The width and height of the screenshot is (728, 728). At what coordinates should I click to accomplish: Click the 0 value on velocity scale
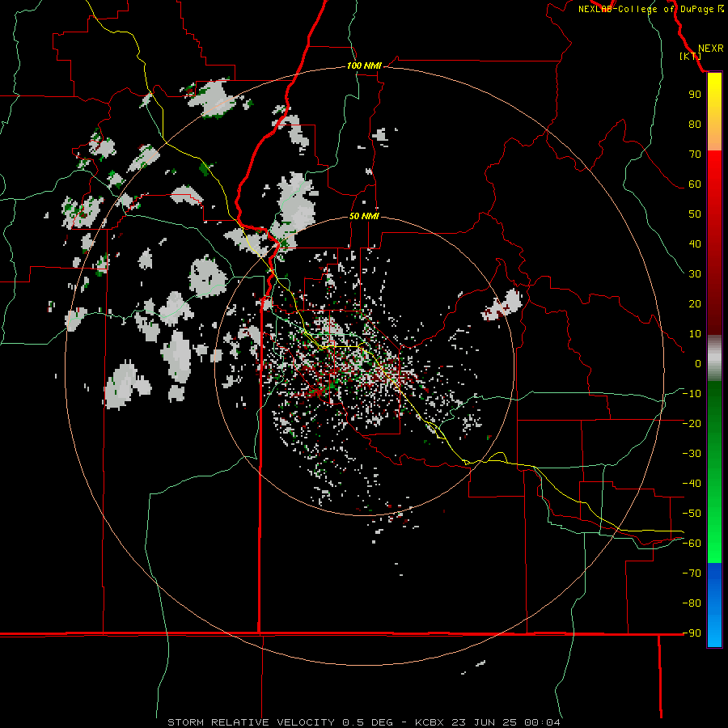pos(698,364)
